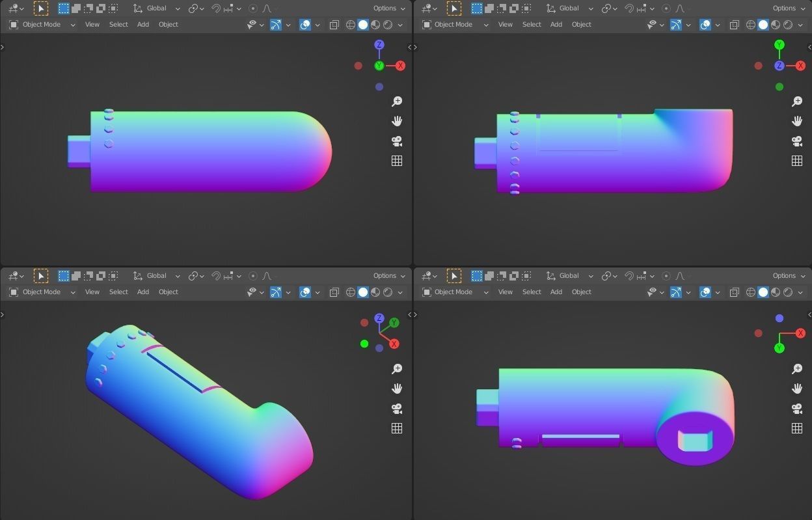Toggle camera view in top-view viewport

[x=797, y=141]
